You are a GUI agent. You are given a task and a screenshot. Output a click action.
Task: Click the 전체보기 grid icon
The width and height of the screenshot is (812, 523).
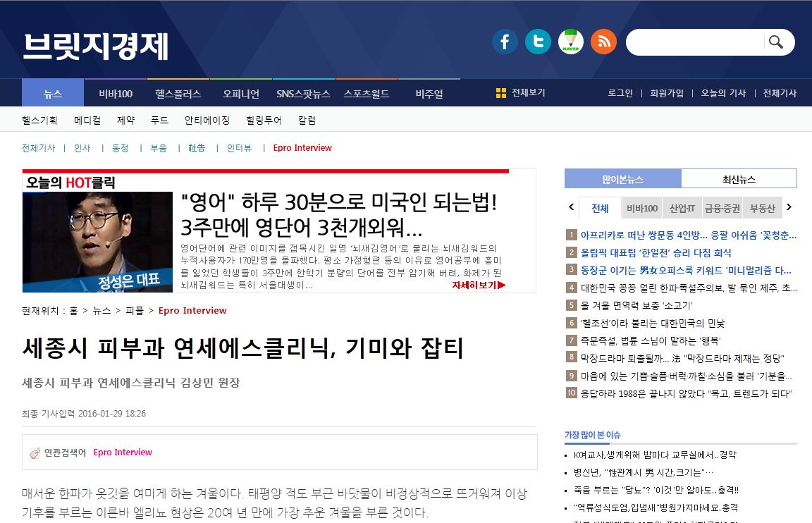501,93
